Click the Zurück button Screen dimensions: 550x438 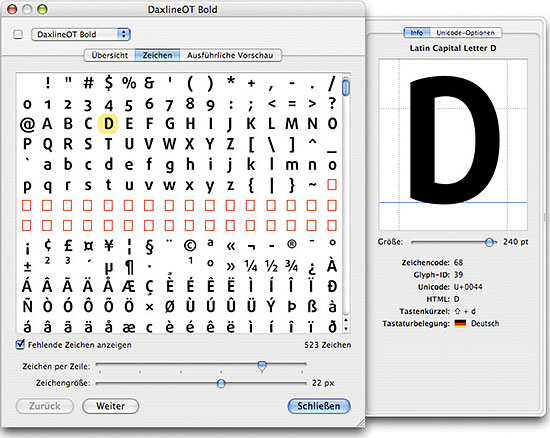point(45,406)
